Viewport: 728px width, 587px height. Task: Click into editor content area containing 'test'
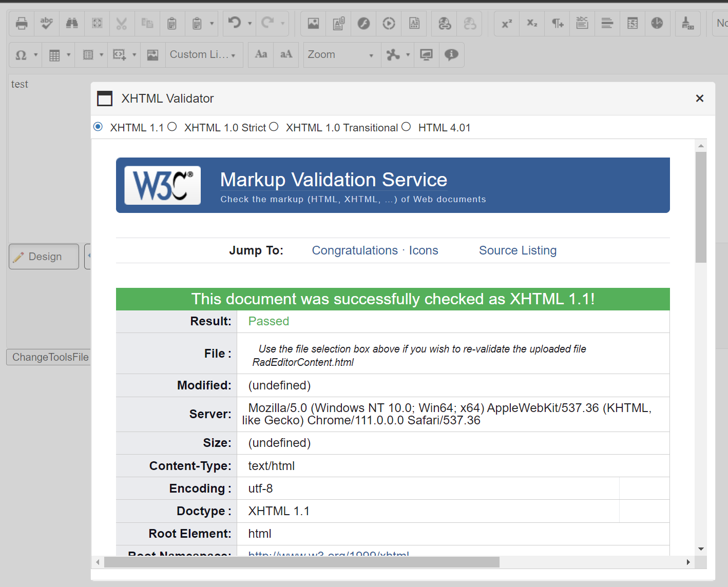(x=49, y=159)
